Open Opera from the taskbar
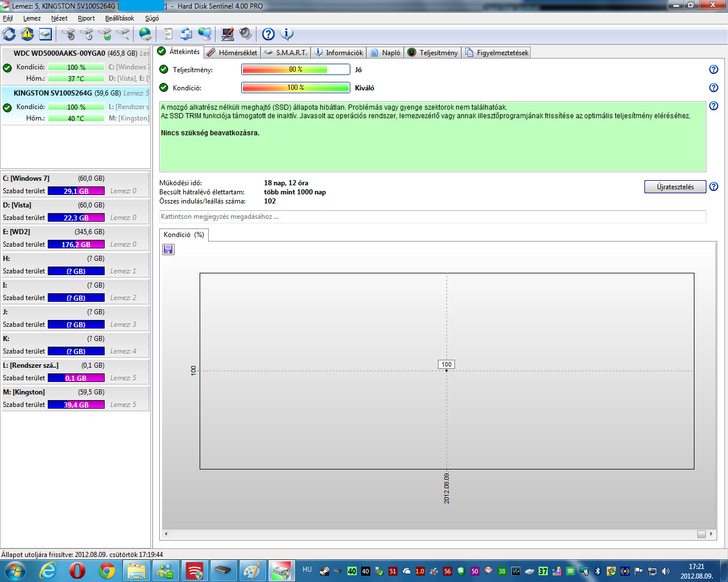The image size is (728, 582). click(x=77, y=570)
